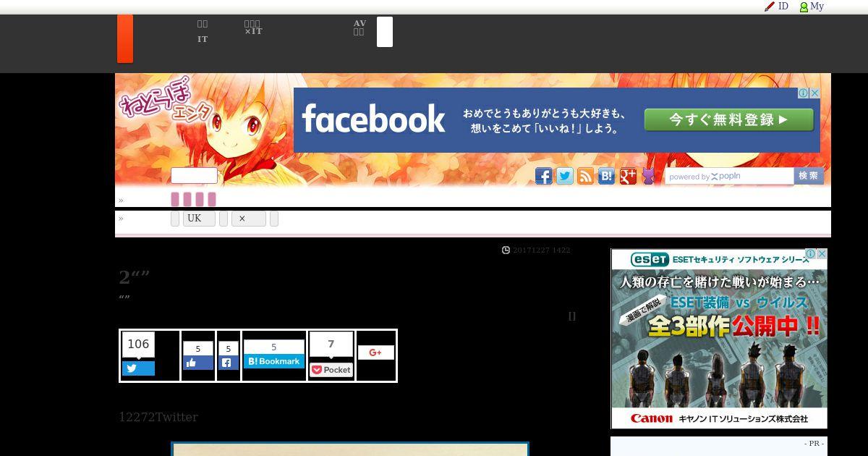
Task: Click the ねとらぼエンタ site logo
Action: point(165,99)
